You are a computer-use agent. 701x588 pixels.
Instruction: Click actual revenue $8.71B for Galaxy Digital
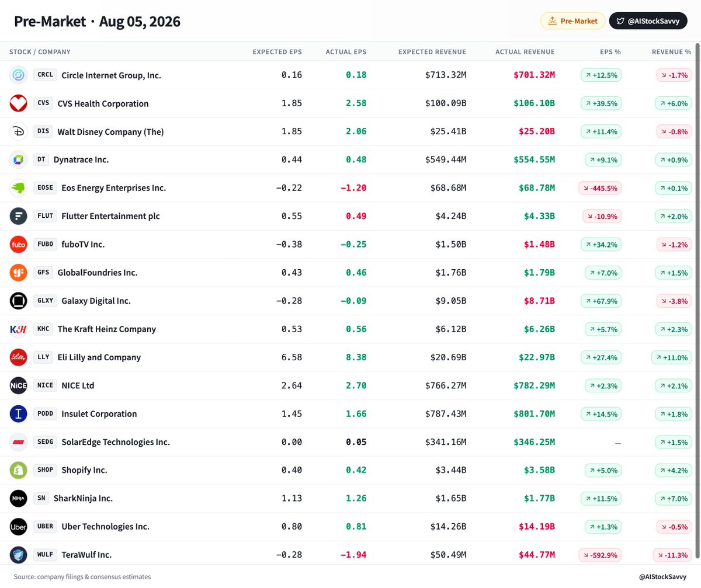point(539,301)
